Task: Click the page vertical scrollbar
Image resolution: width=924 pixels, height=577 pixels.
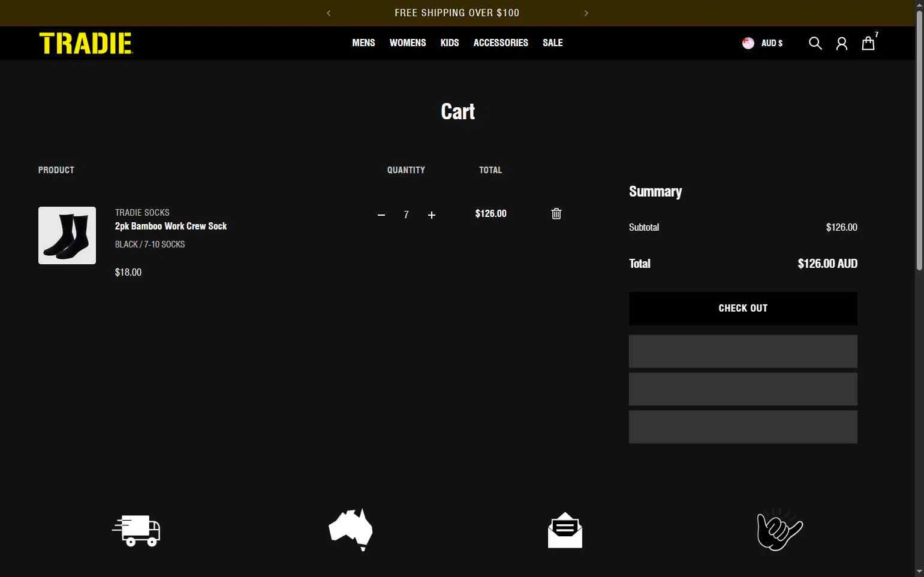Action: coord(919,141)
